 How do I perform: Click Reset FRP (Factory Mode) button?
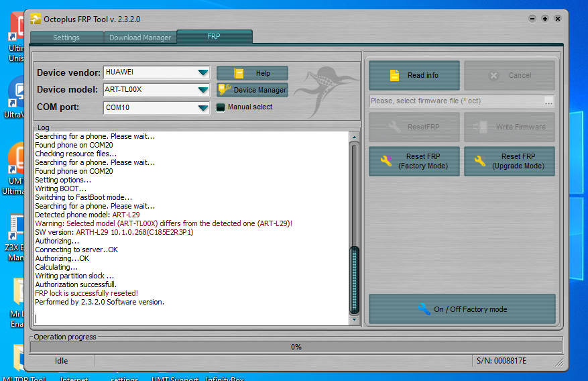414,161
